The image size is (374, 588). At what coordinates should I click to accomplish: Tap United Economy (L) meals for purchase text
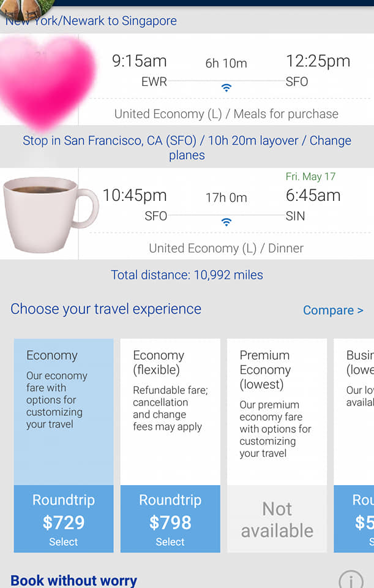[x=226, y=114]
